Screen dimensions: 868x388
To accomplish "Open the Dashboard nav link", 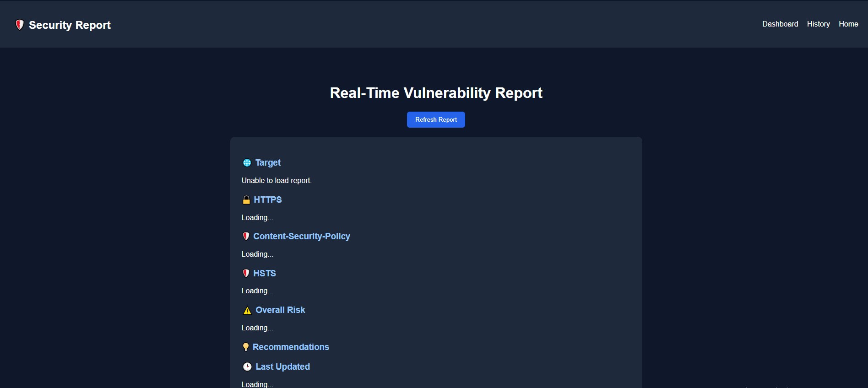I will pyautogui.click(x=780, y=24).
